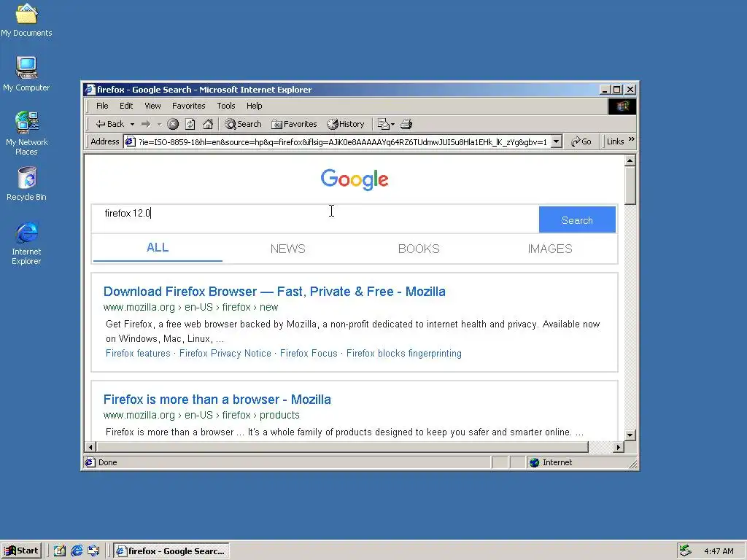Expand the Forward history dropdown arrow
Viewport: 747px width, 560px height.
point(159,124)
